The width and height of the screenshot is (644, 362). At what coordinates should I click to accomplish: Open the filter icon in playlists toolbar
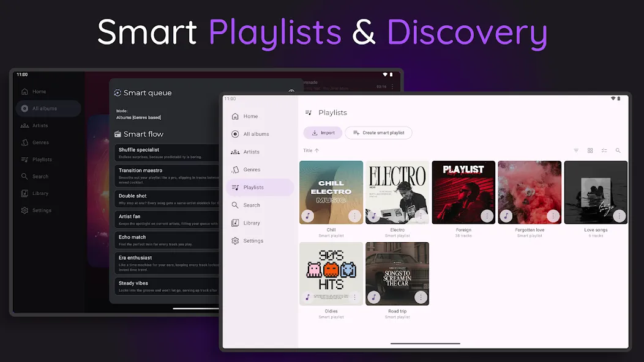(576, 150)
